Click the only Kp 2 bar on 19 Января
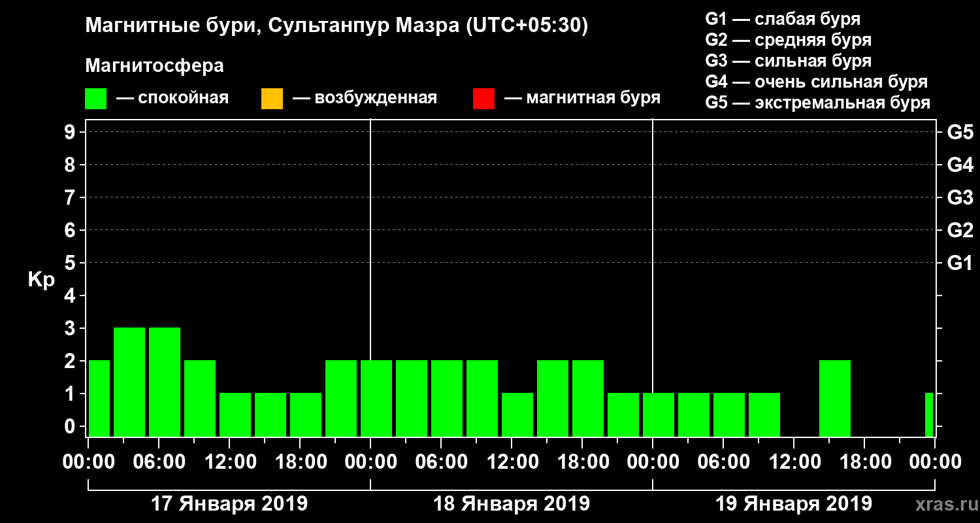Viewport: 980px width, 523px height. tap(835, 398)
